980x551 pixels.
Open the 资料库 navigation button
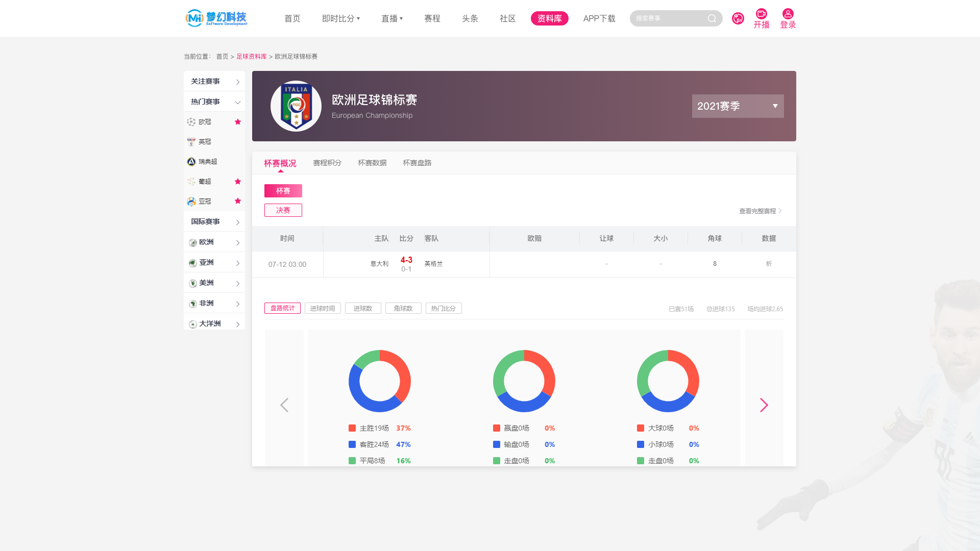[550, 18]
